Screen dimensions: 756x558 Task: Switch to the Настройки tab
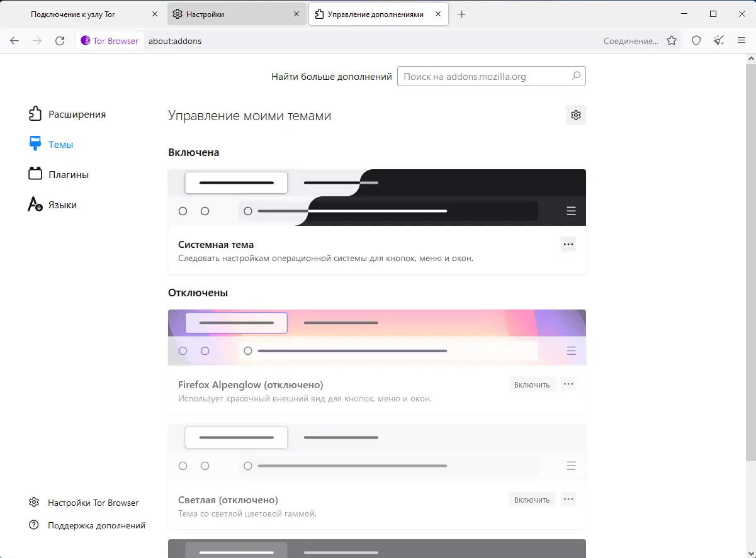click(237, 14)
